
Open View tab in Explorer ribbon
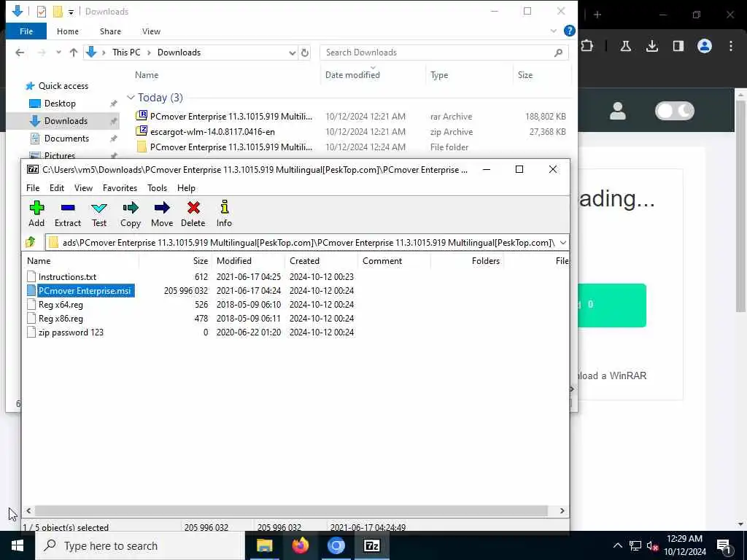pyautogui.click(x=151, y=31)
